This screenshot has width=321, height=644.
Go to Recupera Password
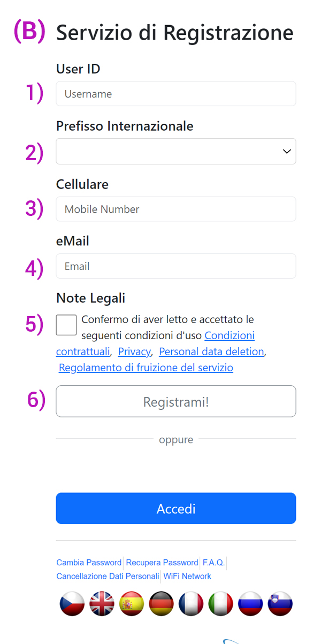pos(162,563)
